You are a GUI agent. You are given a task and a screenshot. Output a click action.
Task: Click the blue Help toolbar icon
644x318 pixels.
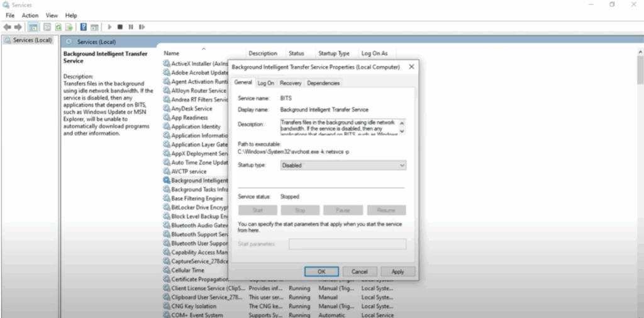pyautogui.click(x=84, y=27)
